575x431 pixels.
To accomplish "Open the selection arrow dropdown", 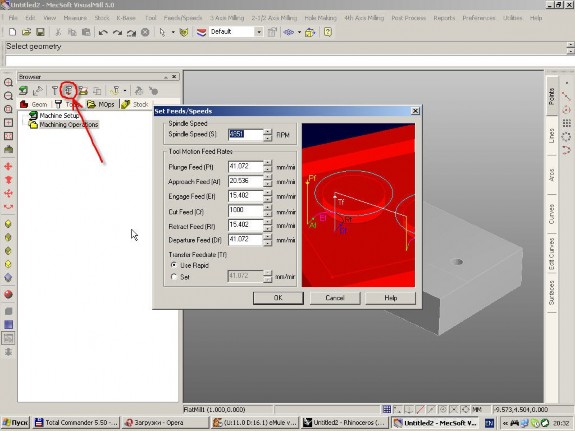I will tap(173, 32).
